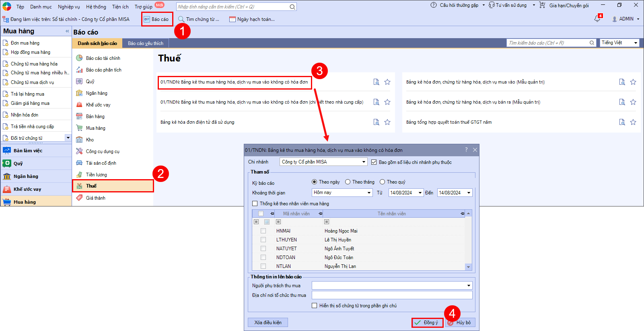Star the Bảng kê hóa đơn điện tử report

click(387, 122)
